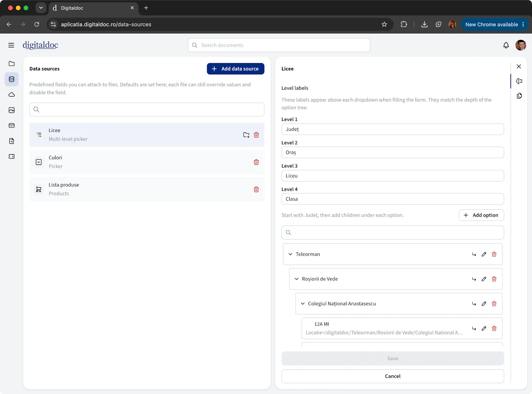Select the form fields icon in right strip
Image resolution: width=532 pixels, height=394 pixels.
tap(519, 81)
